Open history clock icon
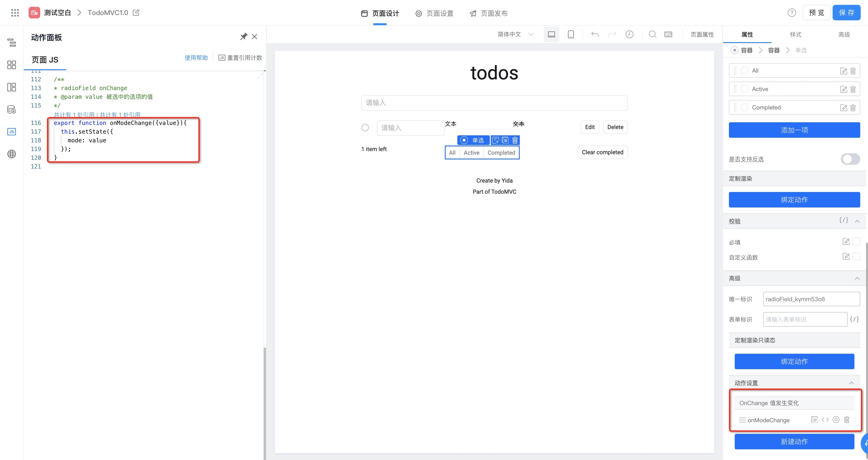This screenshot has height=460, width=868. click(x=629, y=34)
